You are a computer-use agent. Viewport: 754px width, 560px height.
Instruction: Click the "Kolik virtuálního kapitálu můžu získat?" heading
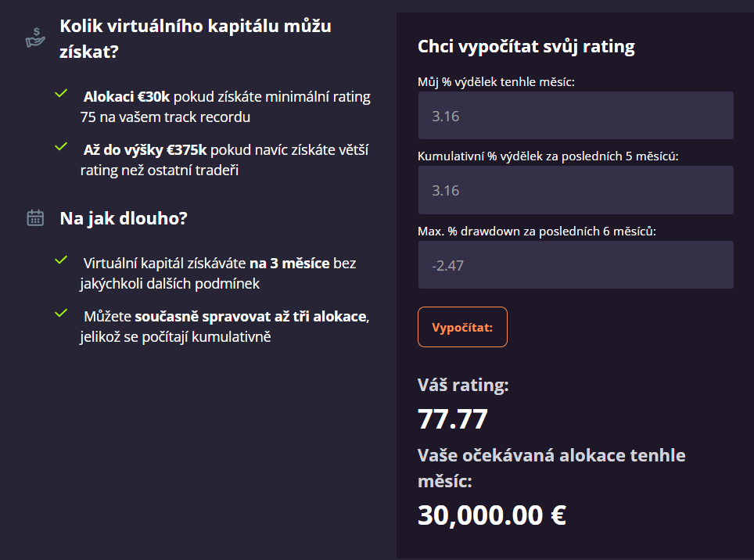pos(196,38)
